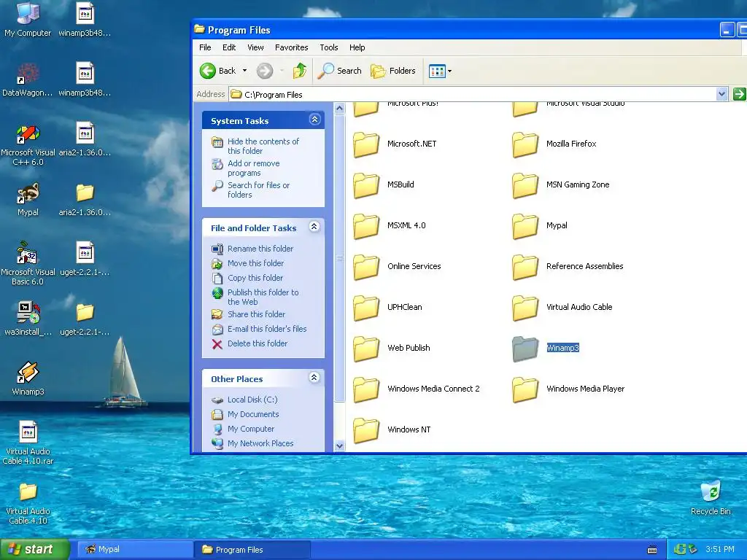Open Microsoft Visual Basic 6.0 shortcut
Image resolution: width=747 pixels, height=560 pixels.
(x=28, y=263)
